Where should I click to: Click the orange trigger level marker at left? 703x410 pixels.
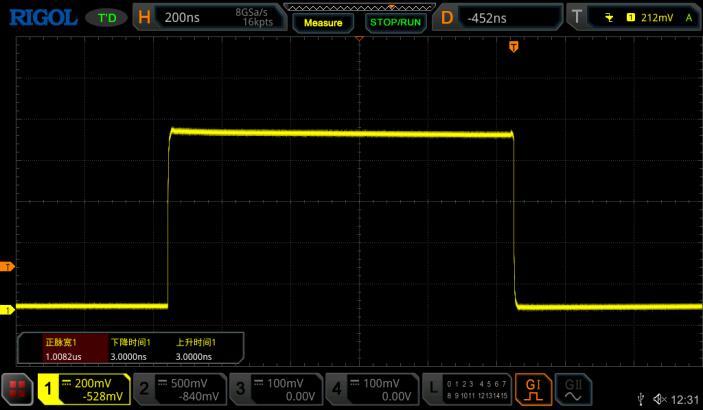(7, 267)
